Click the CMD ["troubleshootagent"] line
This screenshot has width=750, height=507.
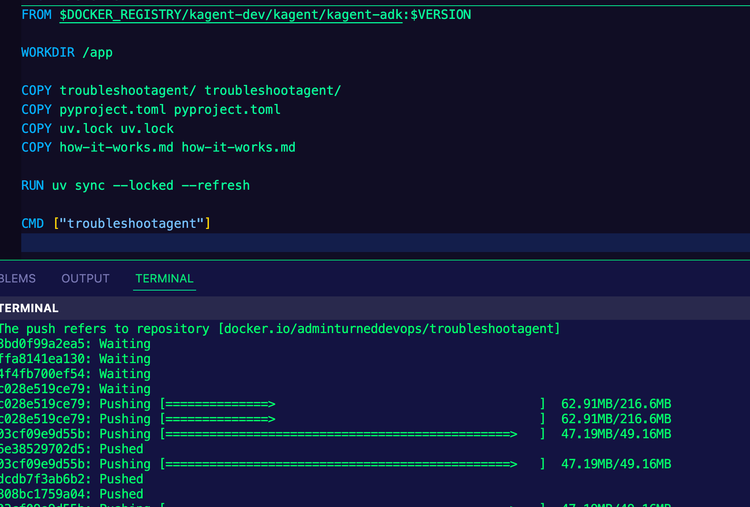click(116, 223)
